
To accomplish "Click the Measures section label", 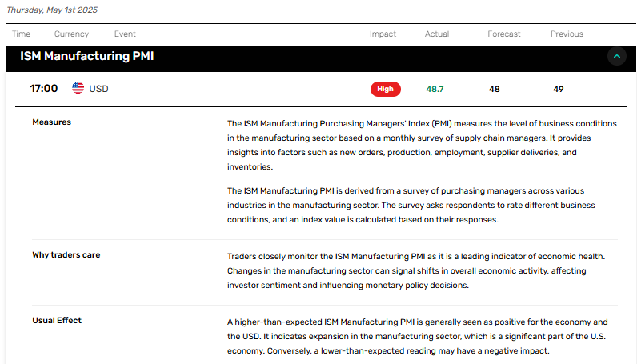I will [51, 122].
